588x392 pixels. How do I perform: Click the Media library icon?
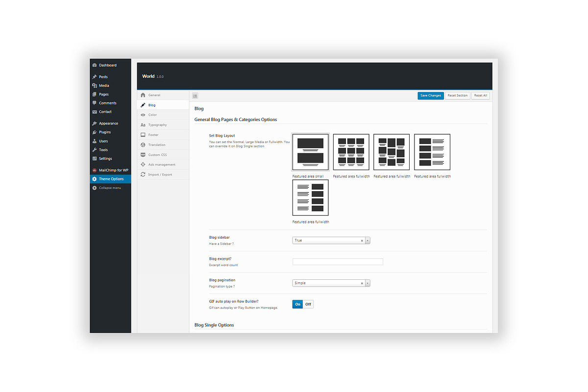click(x=95, y=86)
